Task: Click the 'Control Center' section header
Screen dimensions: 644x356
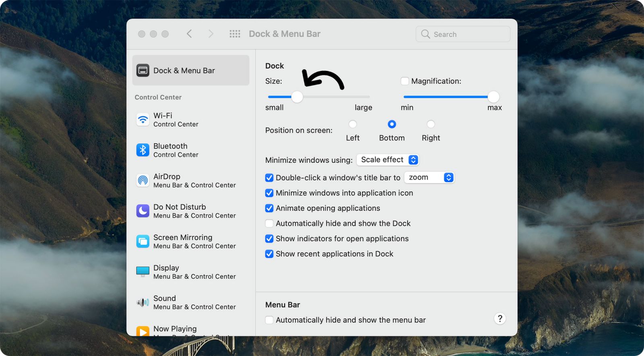Action: point(158,97)
